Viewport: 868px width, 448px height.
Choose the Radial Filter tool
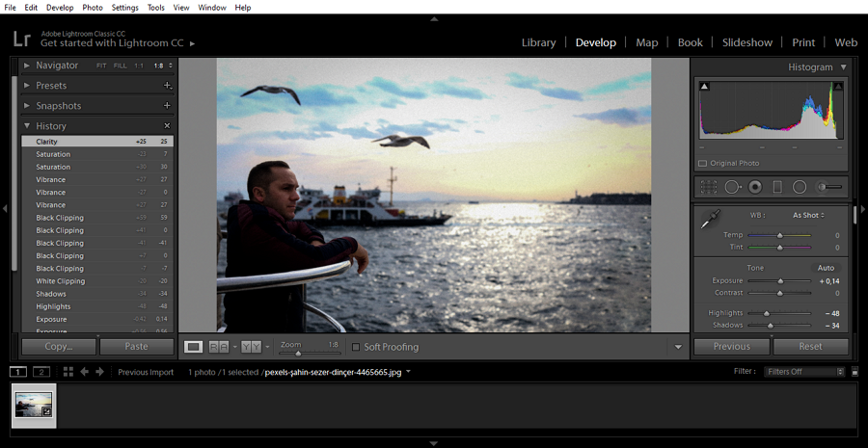(x=800, y=187)
